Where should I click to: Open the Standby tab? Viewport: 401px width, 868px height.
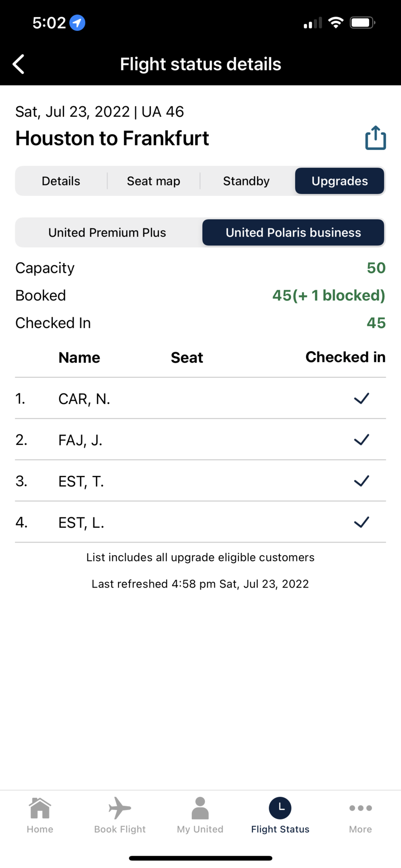coord(246,181)
